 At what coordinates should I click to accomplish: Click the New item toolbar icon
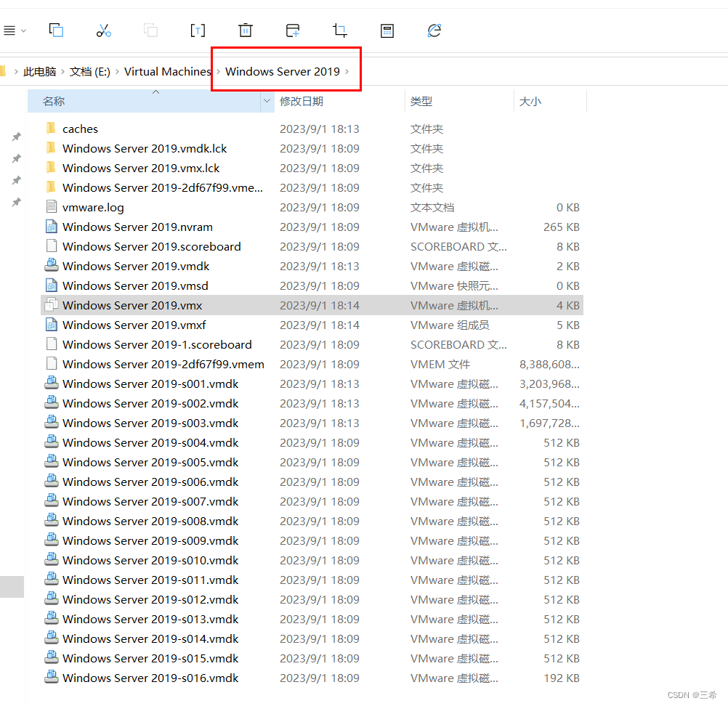point(293,31)
